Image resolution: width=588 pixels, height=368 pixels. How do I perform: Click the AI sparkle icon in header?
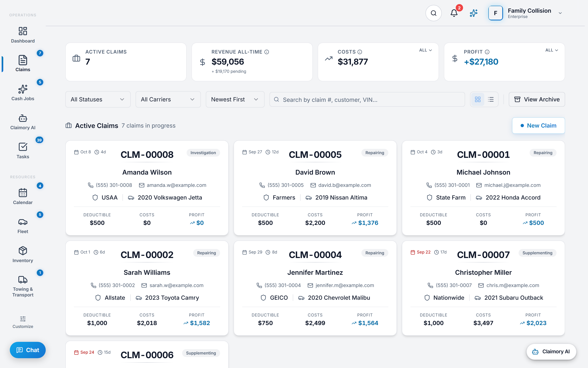473,13
